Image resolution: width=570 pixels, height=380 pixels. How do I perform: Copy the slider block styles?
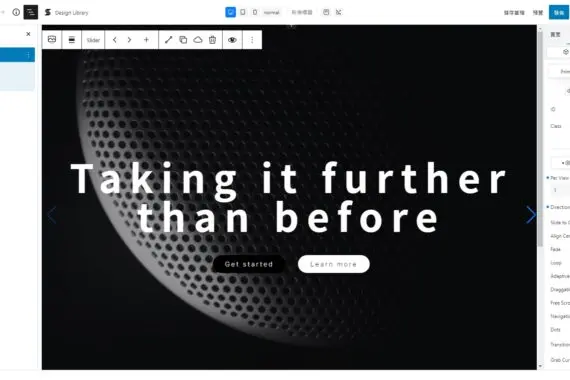coord(183,40)
